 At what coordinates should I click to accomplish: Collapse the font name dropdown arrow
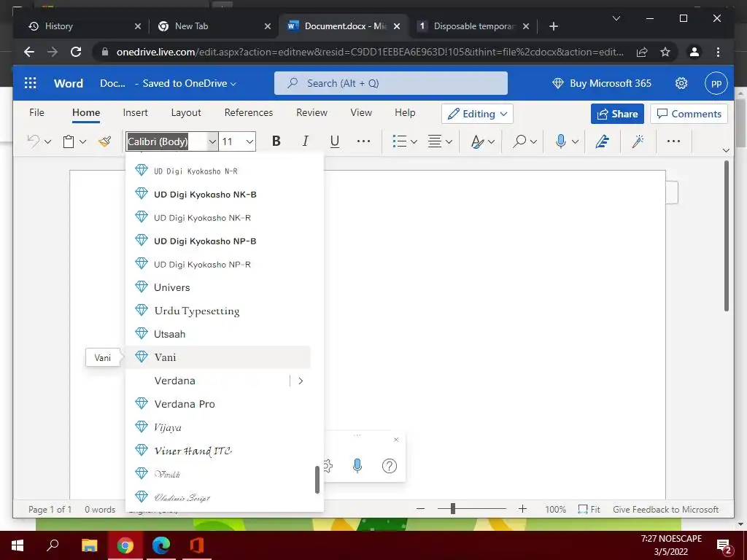212,141
